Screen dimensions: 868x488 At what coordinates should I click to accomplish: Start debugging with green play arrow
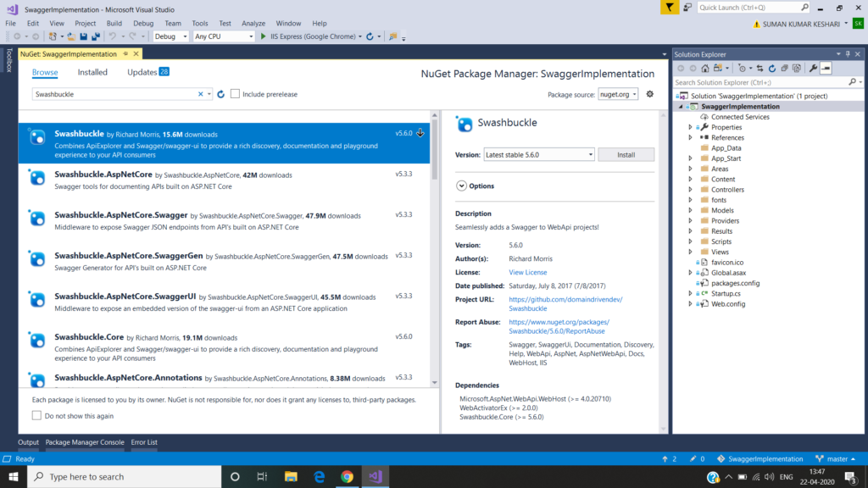click(264, 36)
